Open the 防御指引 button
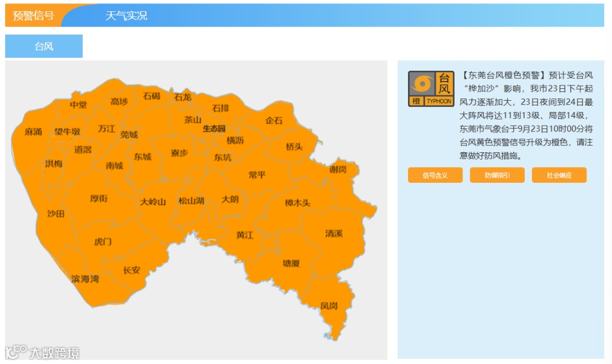The image size is (612, 364). click(498, 175)
